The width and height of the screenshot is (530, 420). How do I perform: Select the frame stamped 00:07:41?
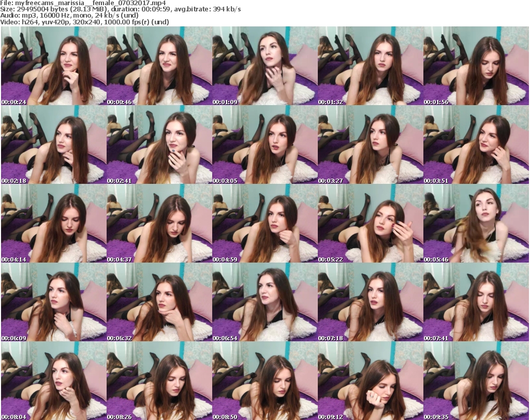[x=476, y=302]
